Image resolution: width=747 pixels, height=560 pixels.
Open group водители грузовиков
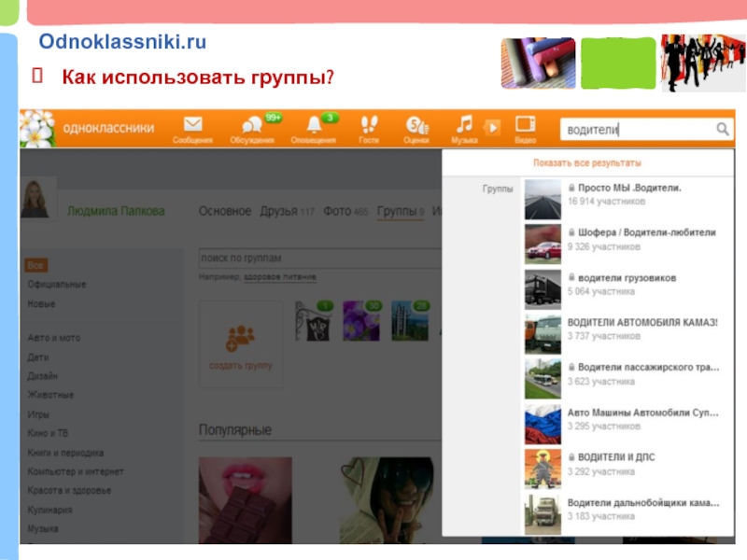point(627,278)
